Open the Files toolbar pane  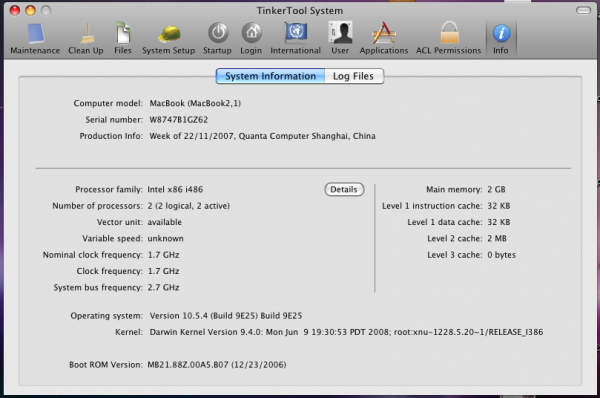(123, 39)
